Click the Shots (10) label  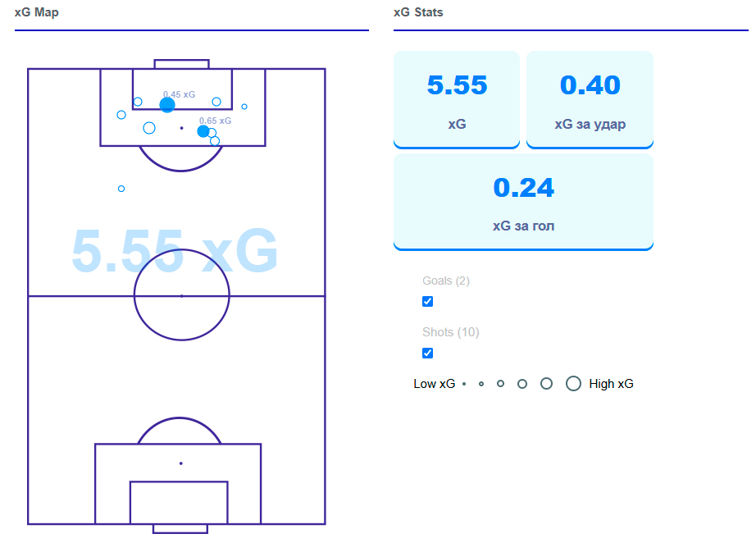click(451, 332)
